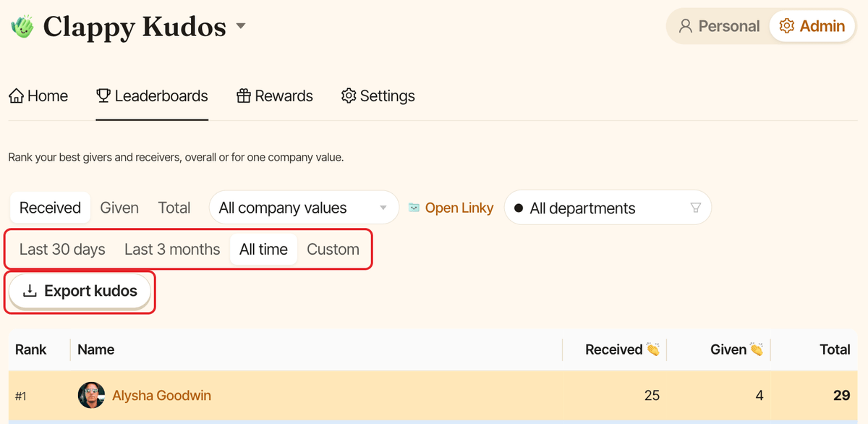Sort by the Given column header
Image resolution: width=868 pixels, height=424 pixels.
click(736, 349)
